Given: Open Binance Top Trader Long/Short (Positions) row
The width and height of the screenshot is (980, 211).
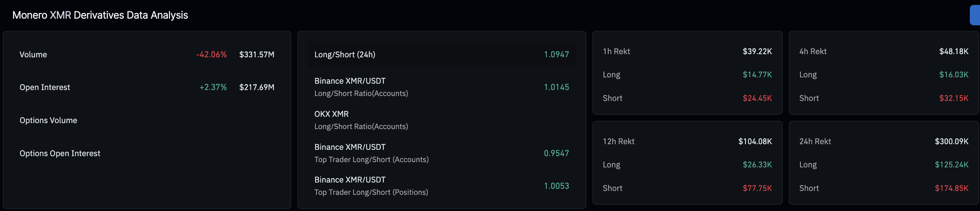Looking at the screenshot, I should (x=371, y=186).
